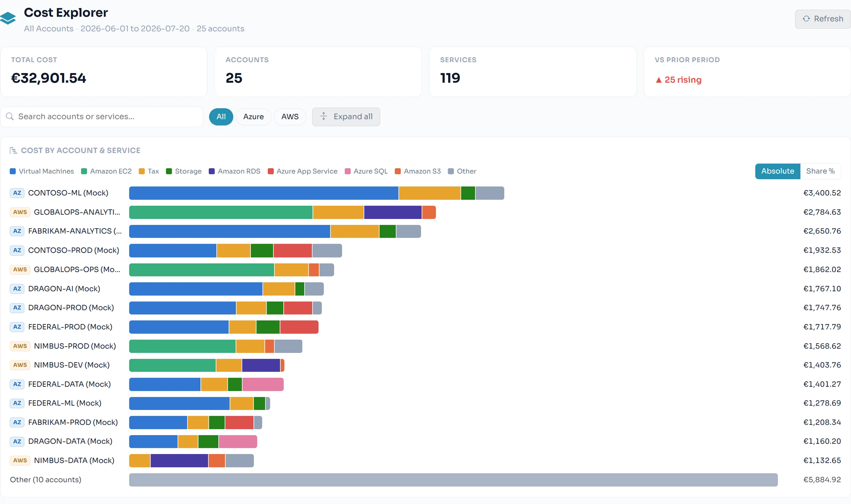The image size is (851, 504).
Task: Switch chart to Absolute view
Action: (x=778, y=171)
